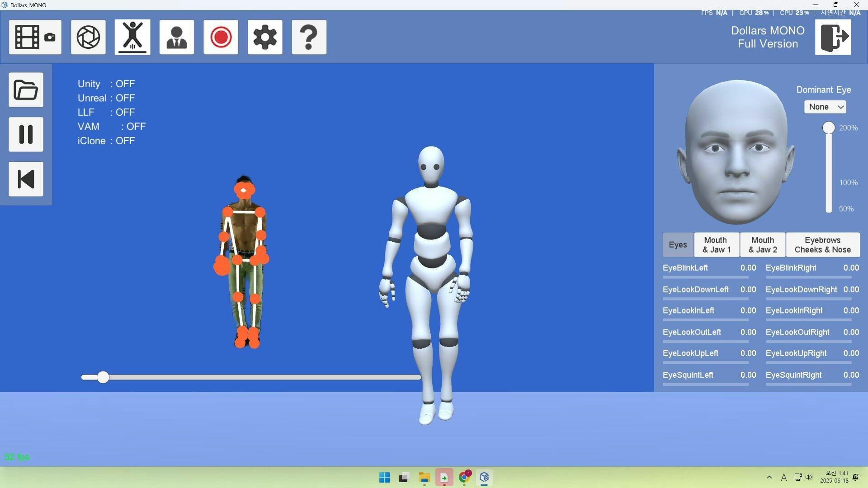Click the input language A indicator
Image resolution: width=868 pixels, height=488 pixels.
(784, 477)
